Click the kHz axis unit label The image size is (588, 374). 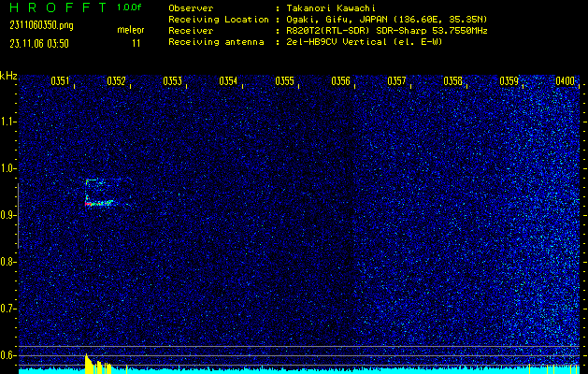coord(8,76)
